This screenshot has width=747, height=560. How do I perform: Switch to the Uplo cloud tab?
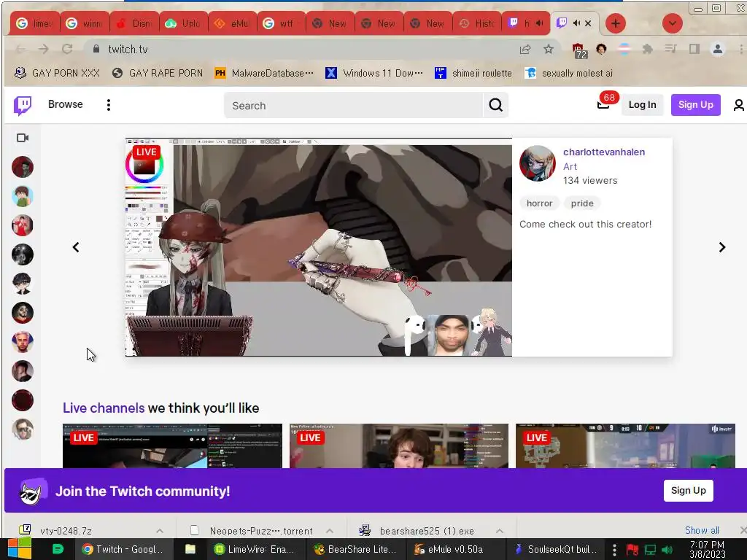click(183, 23)
